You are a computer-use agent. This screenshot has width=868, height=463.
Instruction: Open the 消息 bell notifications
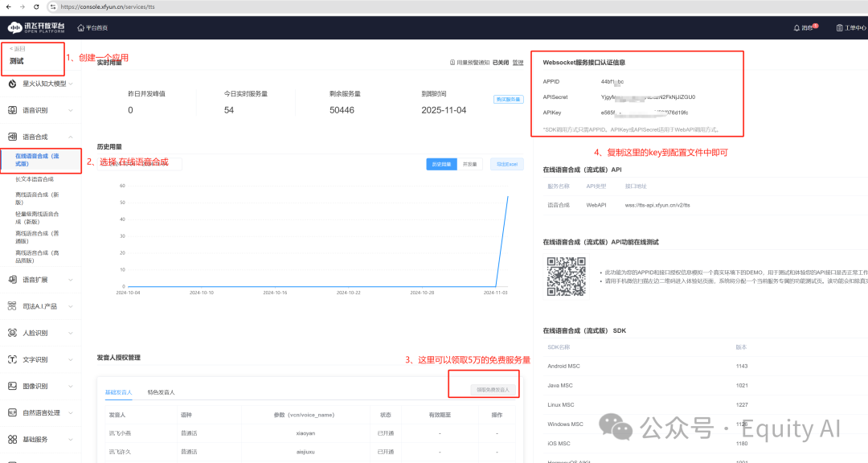click(x=796, y=27)
